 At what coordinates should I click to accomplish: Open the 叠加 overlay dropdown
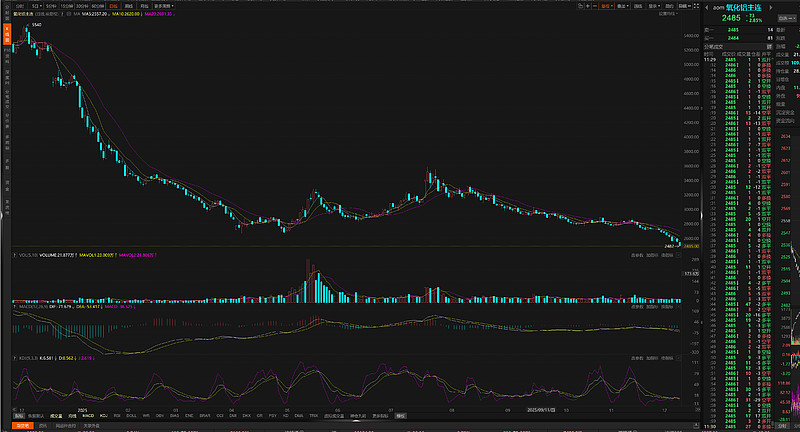coord(623,6)
